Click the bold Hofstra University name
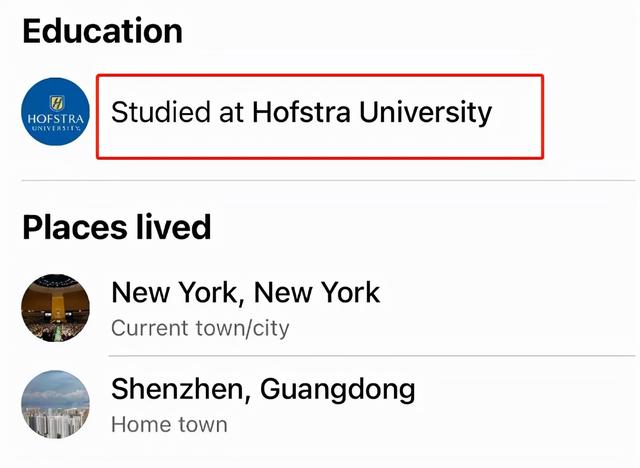The height and width of the screenshot is (468, 640). [372, 112]
